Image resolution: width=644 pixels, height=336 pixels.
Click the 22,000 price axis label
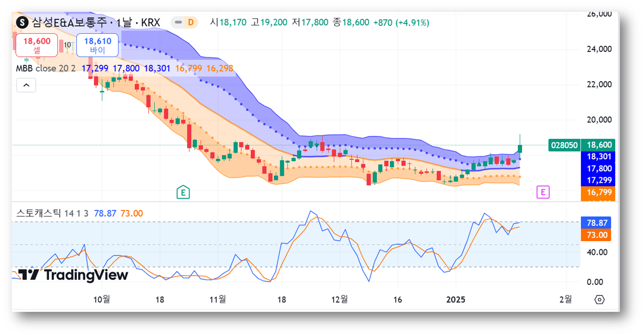click(x=599, y=84)
